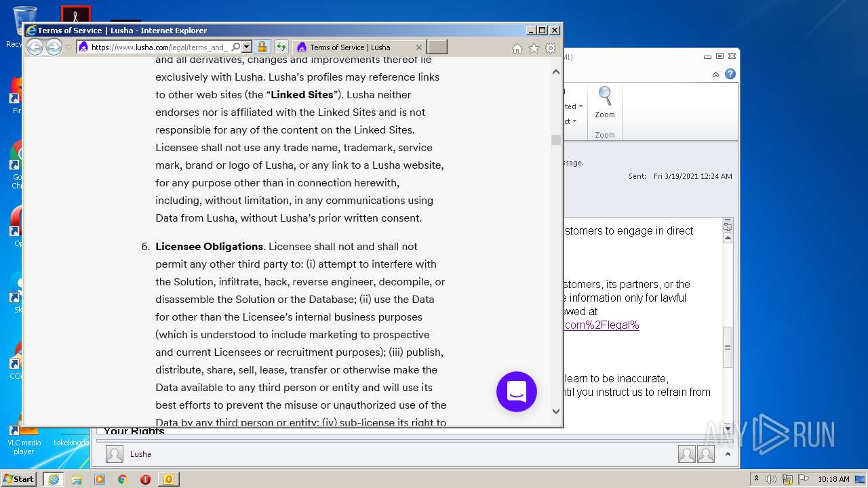
Task: Restore down the Outlook message window
Action: pos(719,56)
